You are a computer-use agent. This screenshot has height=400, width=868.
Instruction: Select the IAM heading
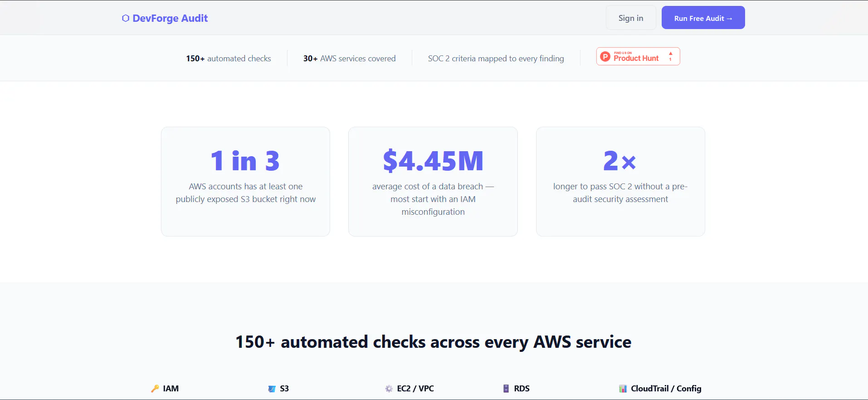pyautogui.click(x=171, y=389)
